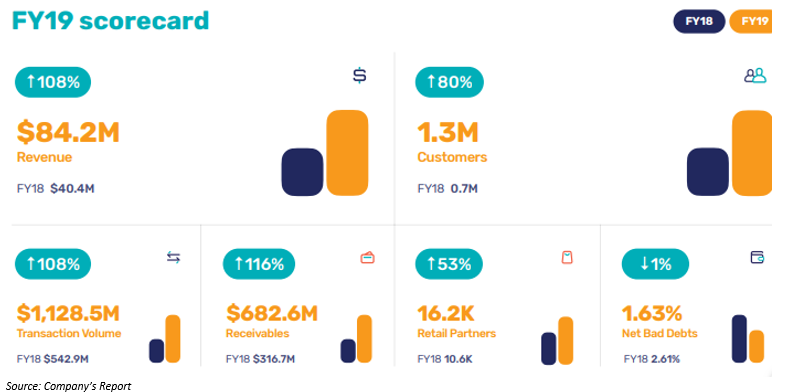
Task: Click the 80% customers growth badge
Action: pyautogui.click(x=449, y=82)
